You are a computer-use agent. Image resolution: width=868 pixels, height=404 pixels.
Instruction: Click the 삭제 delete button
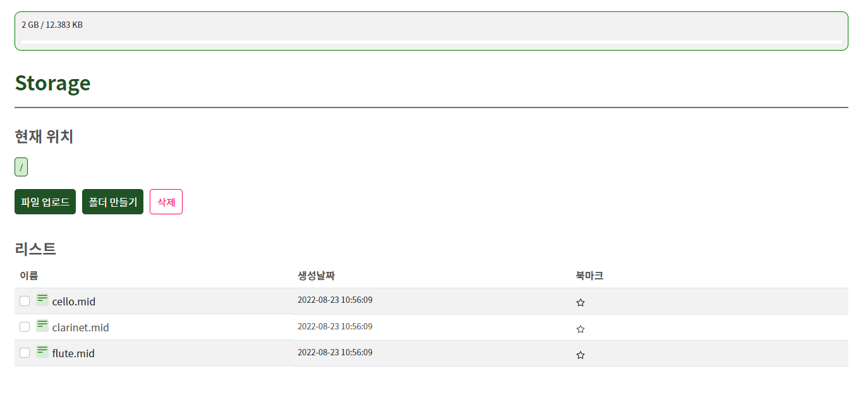tap(166, 202)
